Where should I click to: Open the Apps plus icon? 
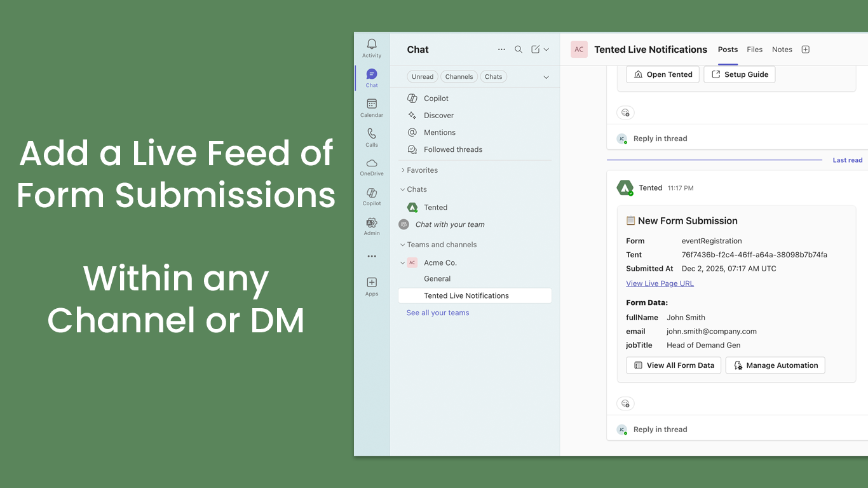(372, 287)
